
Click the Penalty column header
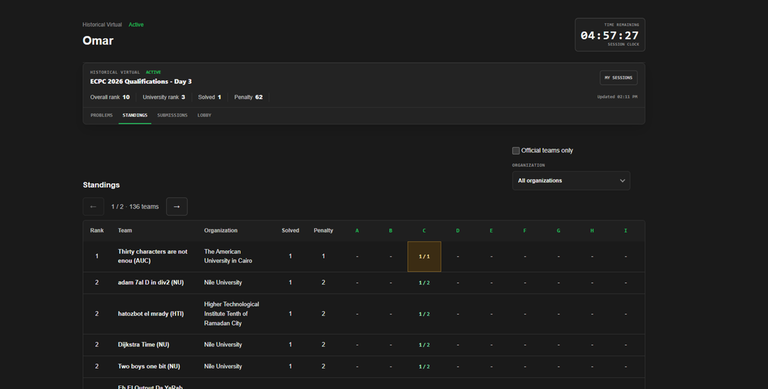click(323, 230)
